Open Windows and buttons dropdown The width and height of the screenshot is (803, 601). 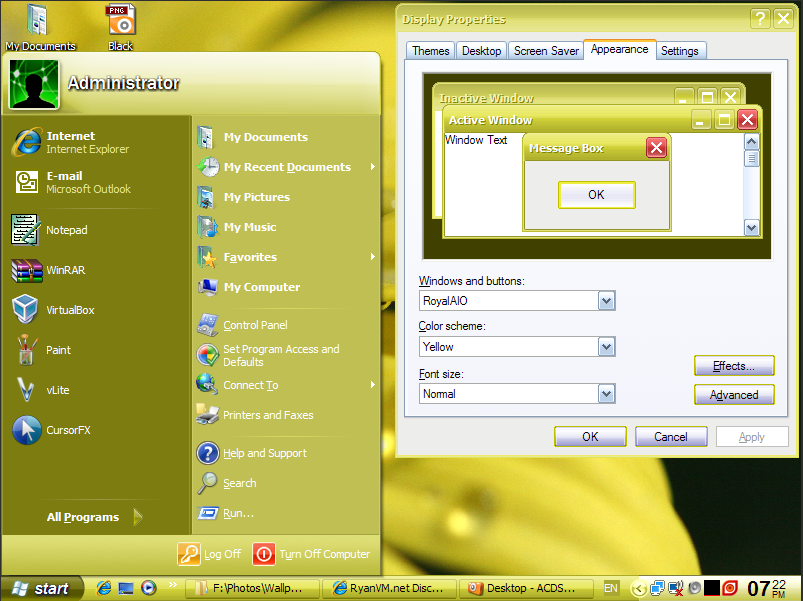[606, 301]
